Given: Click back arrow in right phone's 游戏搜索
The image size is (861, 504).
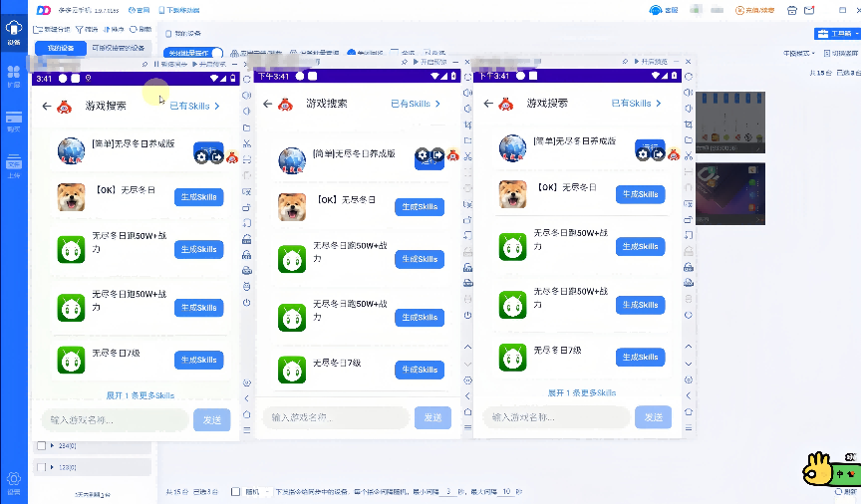Looking at the screenshot, I should 488,104.
